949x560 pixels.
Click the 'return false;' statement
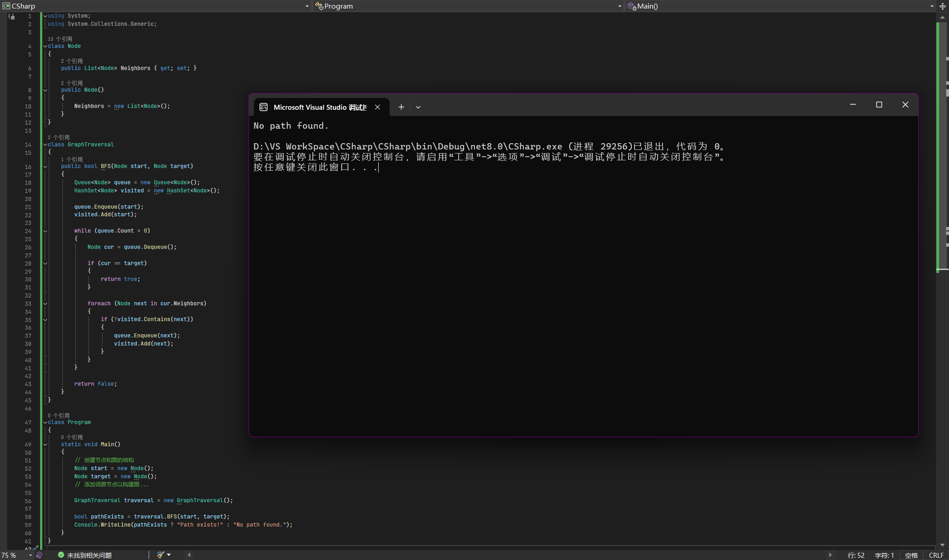point(96,384)
